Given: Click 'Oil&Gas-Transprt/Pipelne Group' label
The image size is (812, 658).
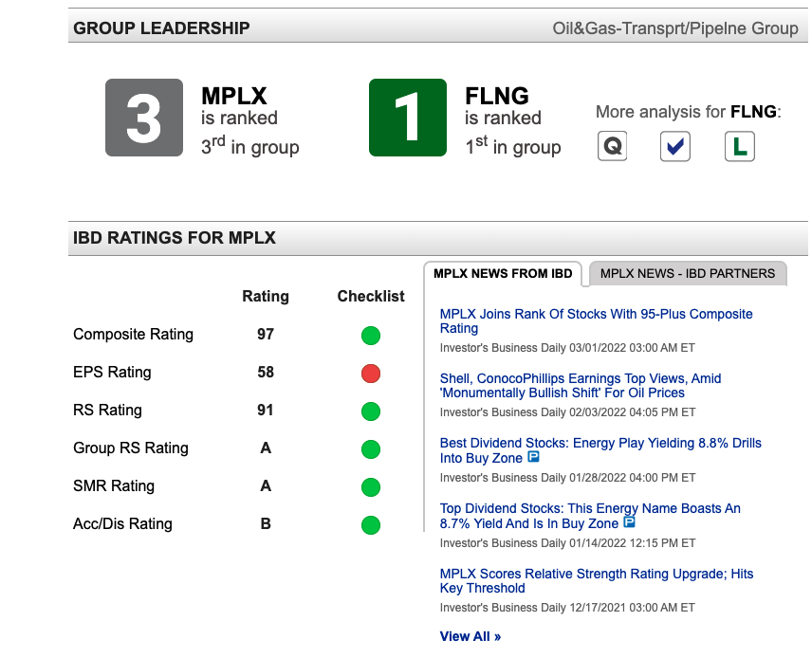Looking at the screenshot, I should click(675, 27).
